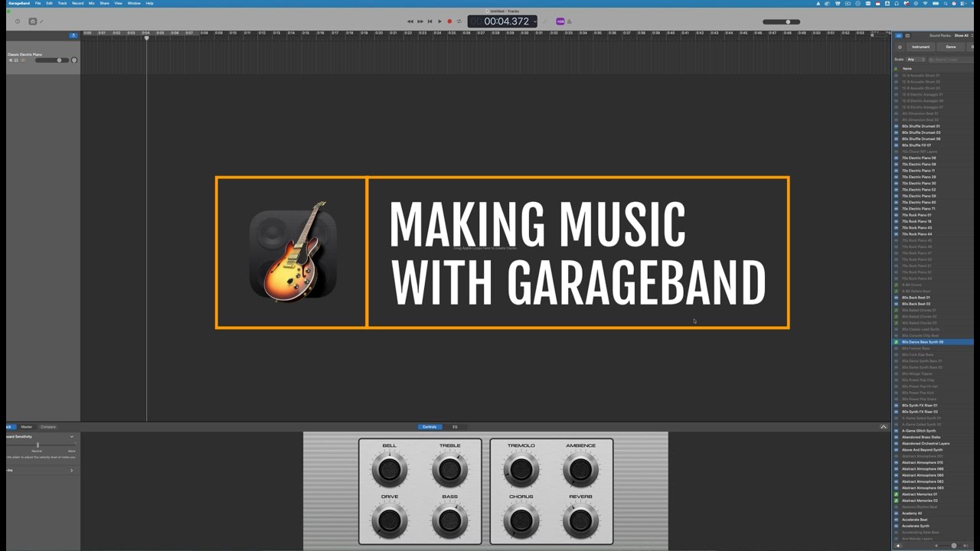Start playback with the play button
Screen dimensions: 980x551
(x=439, y=21)
